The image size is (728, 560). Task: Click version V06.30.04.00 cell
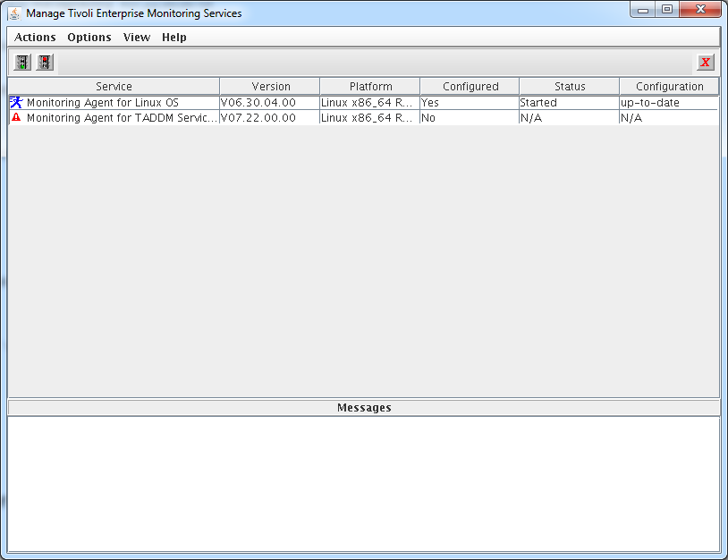tap(270, 103)
